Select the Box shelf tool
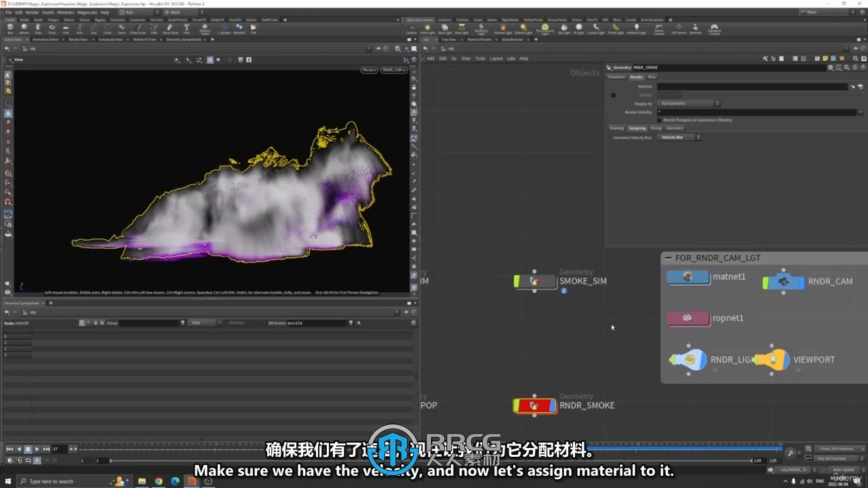The width and height of the screenshot is (868, 488). (x=9, y=29)
